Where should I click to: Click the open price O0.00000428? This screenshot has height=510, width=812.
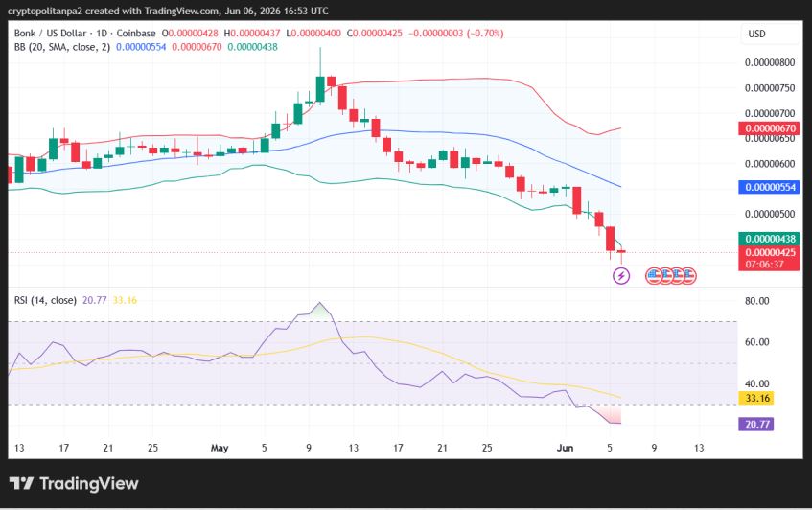(190, 34)
